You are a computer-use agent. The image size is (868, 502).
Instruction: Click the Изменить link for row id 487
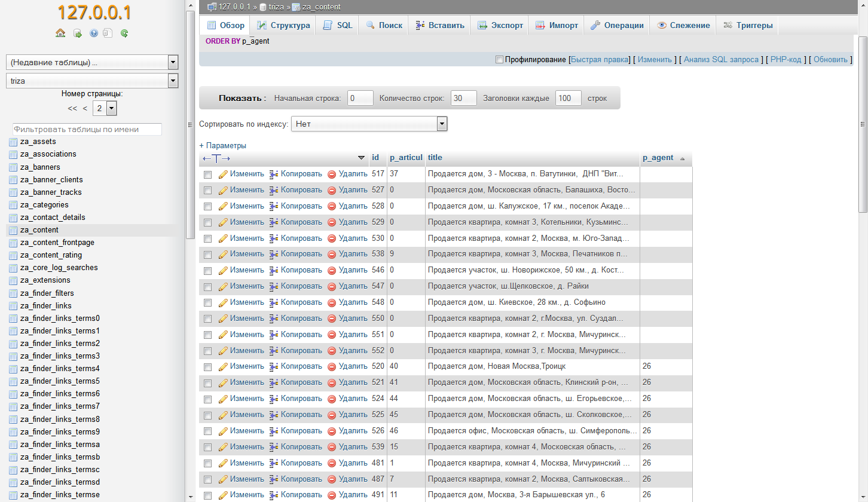click(247, 479)
